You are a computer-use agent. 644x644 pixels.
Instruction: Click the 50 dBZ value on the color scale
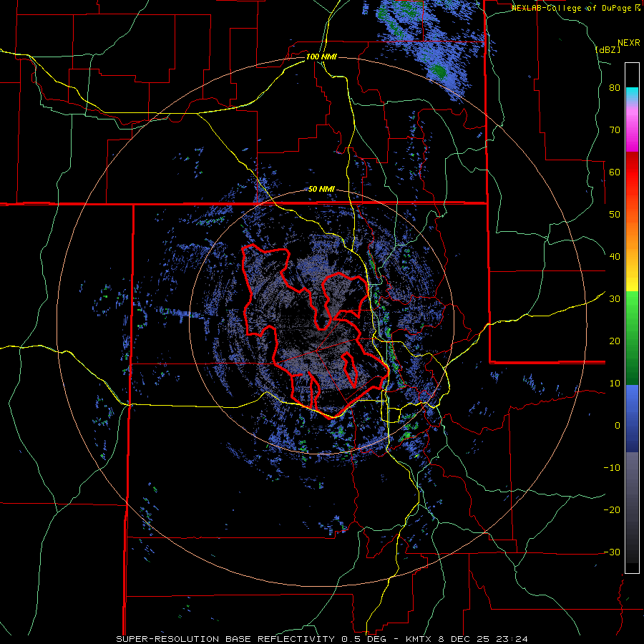(615, 215)
